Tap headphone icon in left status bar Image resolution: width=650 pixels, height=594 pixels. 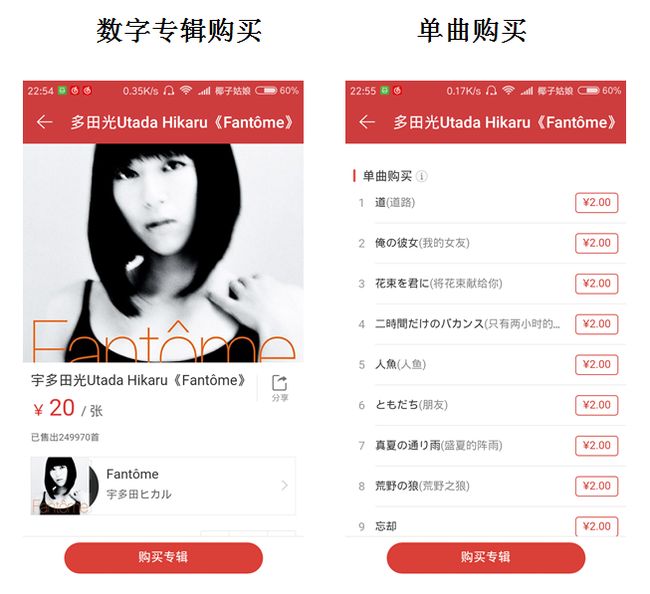click(x=168, y=90)
